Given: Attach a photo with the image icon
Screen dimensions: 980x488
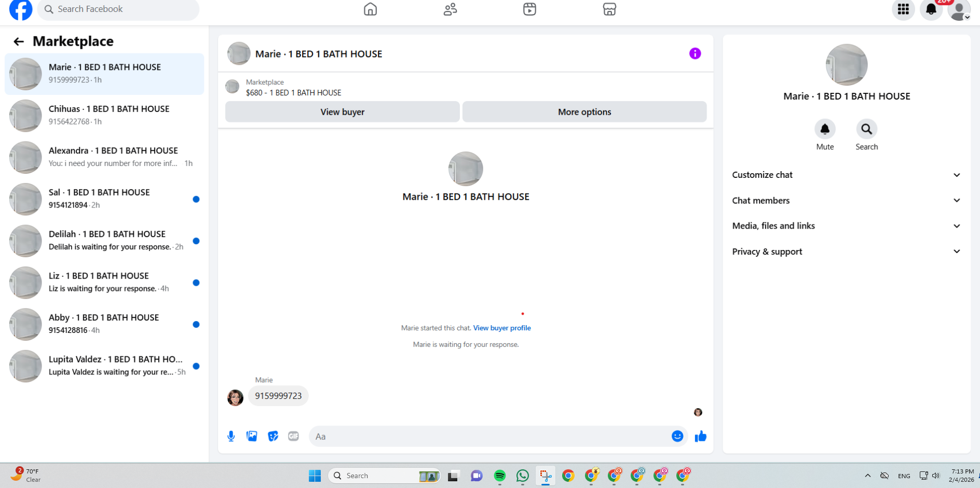Looking at the screenshot, I should pos(252,436).
